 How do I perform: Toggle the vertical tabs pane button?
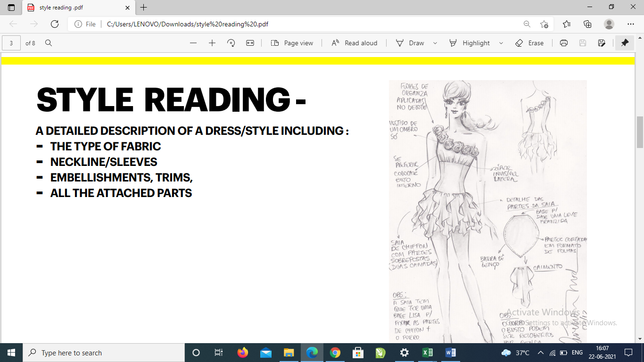[11, 8]
